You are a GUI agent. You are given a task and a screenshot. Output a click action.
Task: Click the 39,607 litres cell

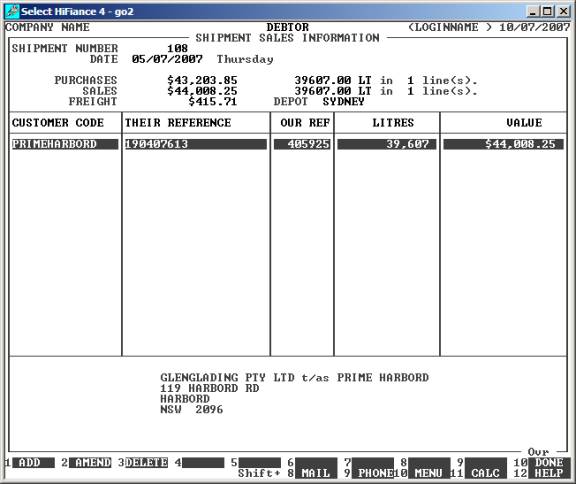point(387,144)
